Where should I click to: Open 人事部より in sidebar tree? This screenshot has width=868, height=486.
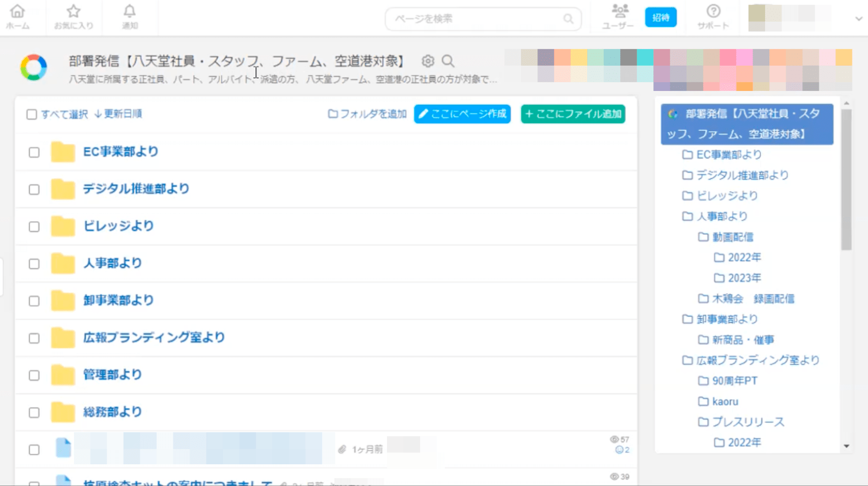(x=722, y=216)
